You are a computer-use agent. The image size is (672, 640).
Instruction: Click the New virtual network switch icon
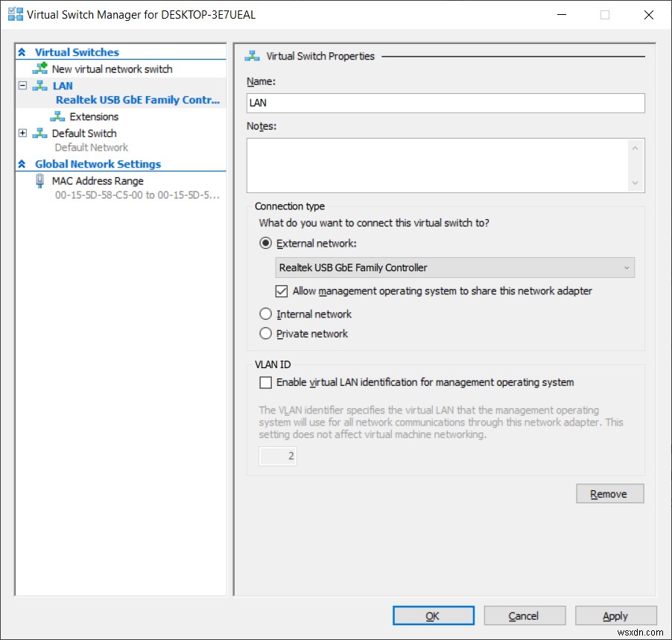[x=40, y=69]
